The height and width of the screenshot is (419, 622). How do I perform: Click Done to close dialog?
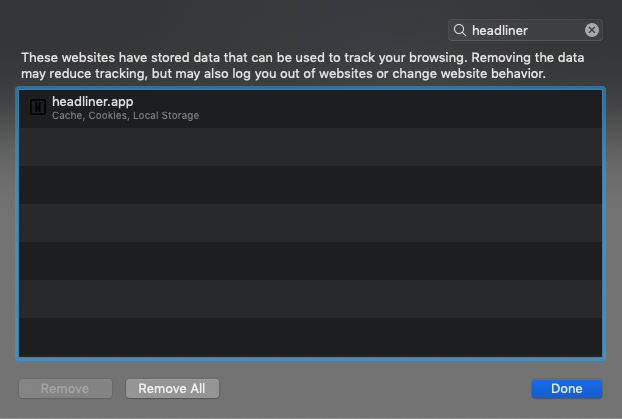[x=566, y=388]
